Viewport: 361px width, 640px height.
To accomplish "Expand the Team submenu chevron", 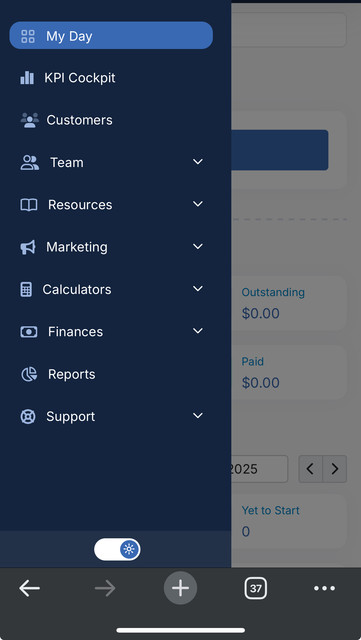I will [198, 162].
